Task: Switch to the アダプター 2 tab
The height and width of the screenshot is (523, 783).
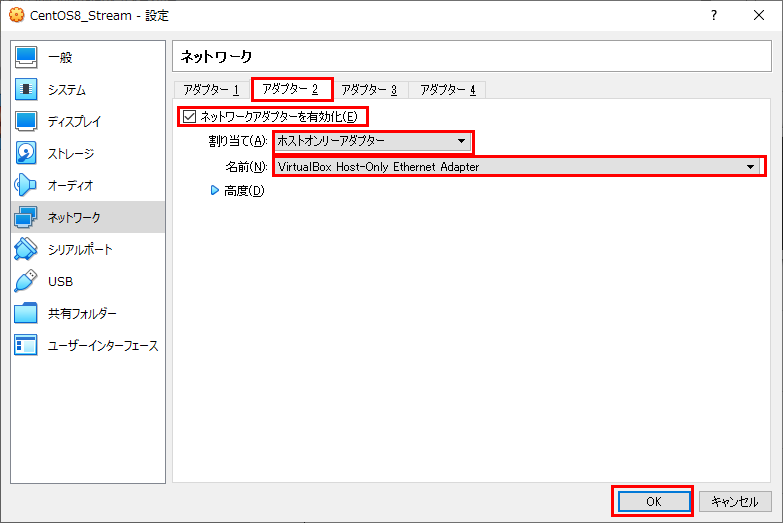Action: coord(291,89)
